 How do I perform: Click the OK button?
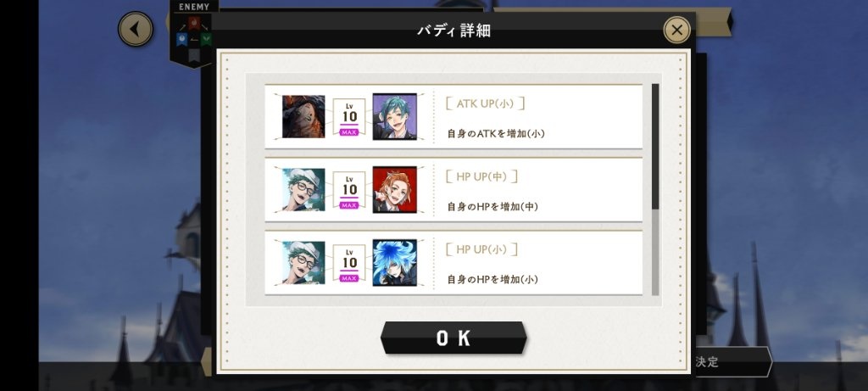(453, 338)
